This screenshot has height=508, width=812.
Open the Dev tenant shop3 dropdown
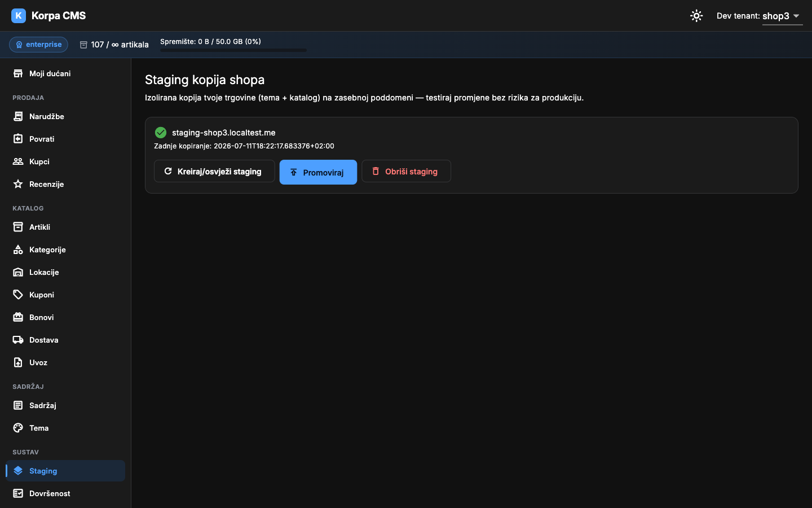782,16
